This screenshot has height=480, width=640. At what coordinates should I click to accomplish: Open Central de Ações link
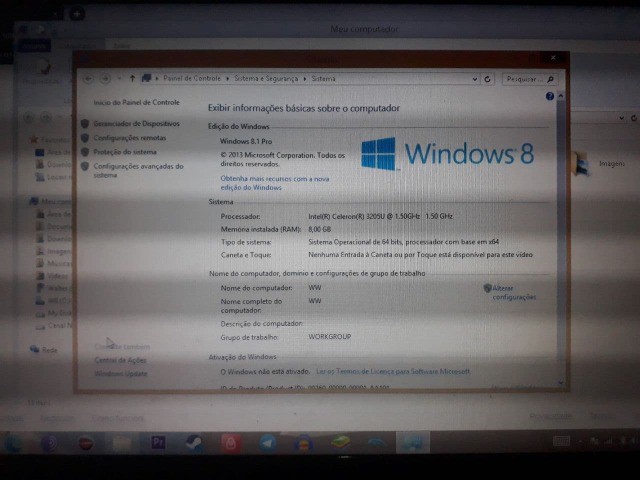(120, 360)
